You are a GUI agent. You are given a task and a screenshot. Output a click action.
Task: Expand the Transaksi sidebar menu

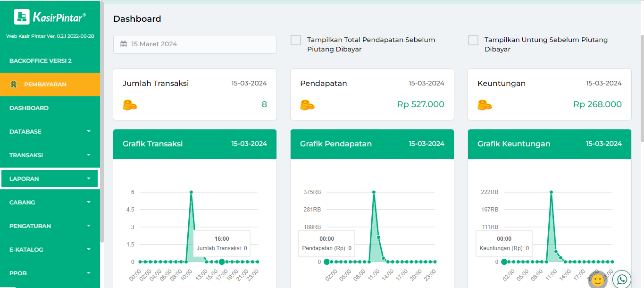pyautogui.click(x=50, y=155)
